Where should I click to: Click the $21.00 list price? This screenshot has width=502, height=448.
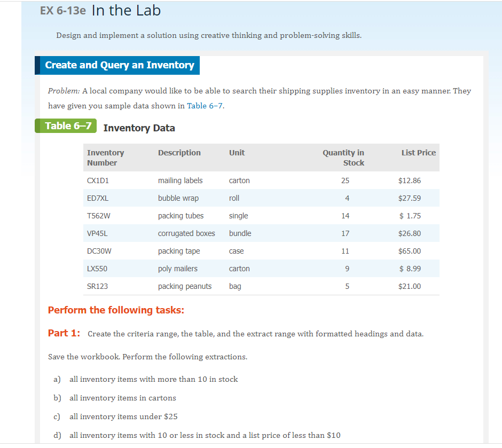pos(410,286)
